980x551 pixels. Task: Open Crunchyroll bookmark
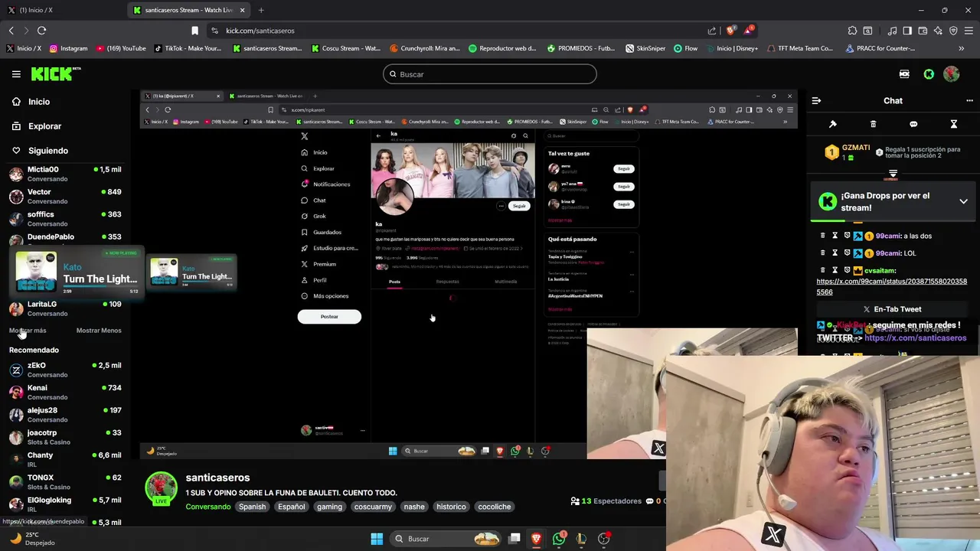(425, 48)
